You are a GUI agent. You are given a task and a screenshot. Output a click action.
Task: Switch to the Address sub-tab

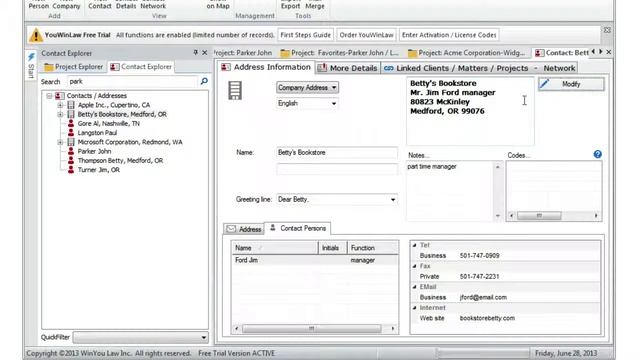pos(244,229)
